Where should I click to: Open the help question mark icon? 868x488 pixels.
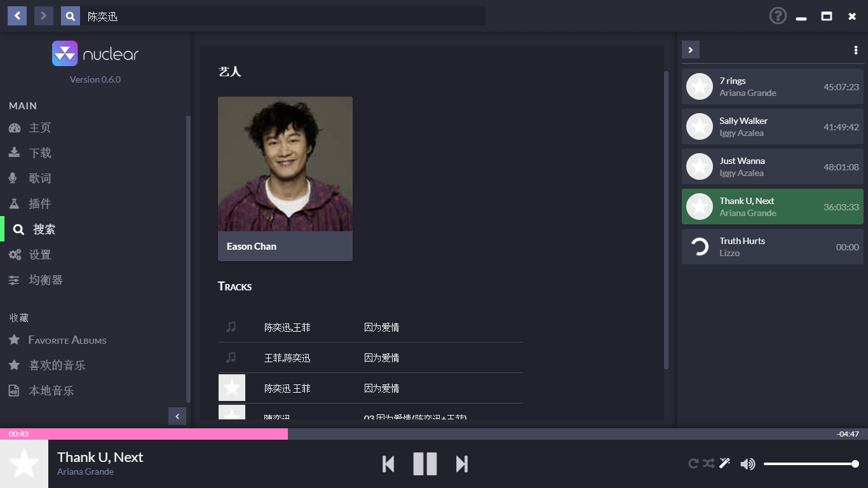coord(778,16)
